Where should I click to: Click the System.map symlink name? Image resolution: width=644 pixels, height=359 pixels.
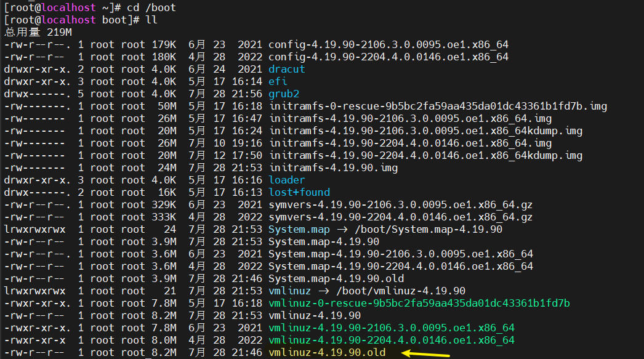[x=299, y=230]
